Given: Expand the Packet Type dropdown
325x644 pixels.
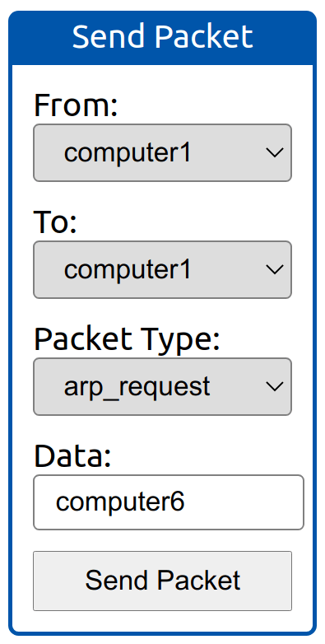Looking at the screenshot, I should [x=163, y=386].
